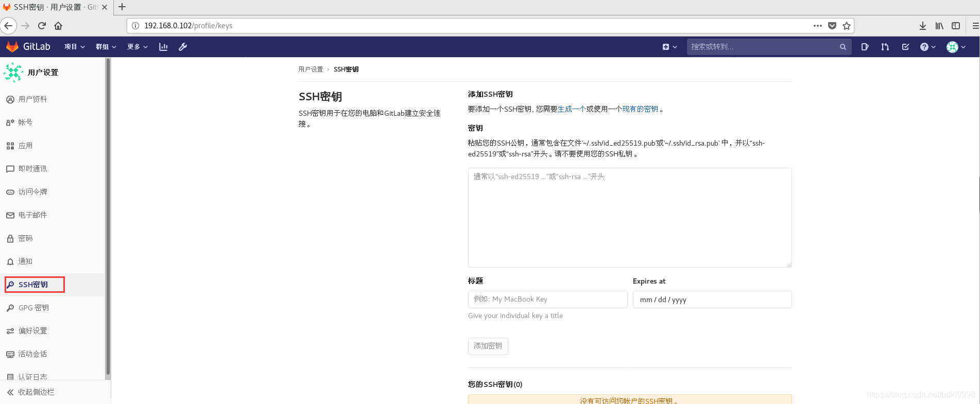Click the monitor icon beside 活动会话
Screen dimensions: 980x404
(10, 355)
